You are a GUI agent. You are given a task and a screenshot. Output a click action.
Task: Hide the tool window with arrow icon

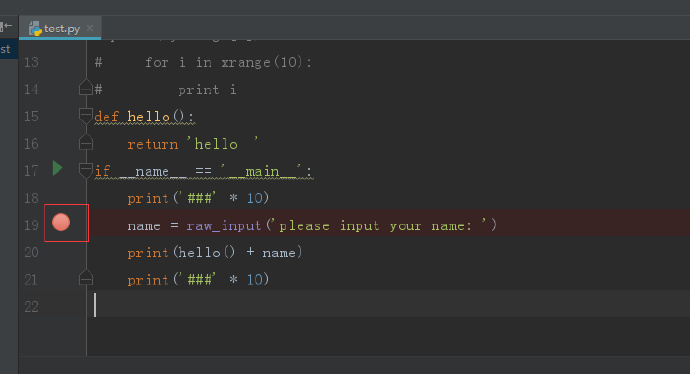[6, 26]
